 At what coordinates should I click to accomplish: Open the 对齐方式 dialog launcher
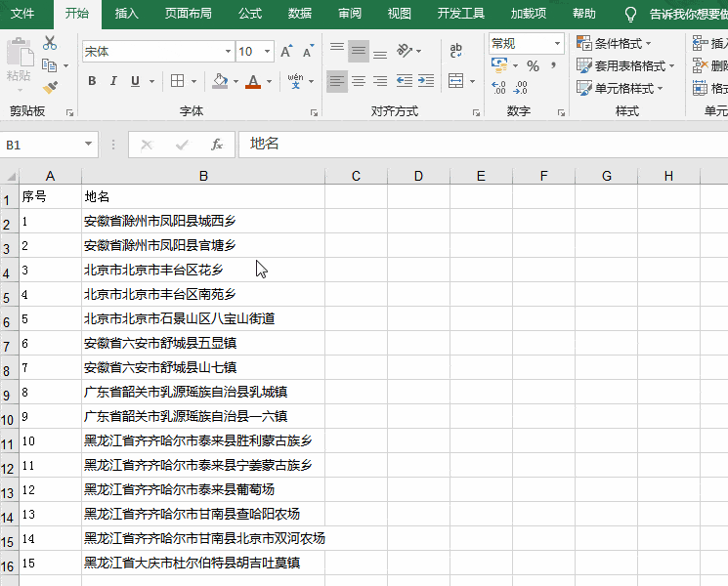(476, 112)
